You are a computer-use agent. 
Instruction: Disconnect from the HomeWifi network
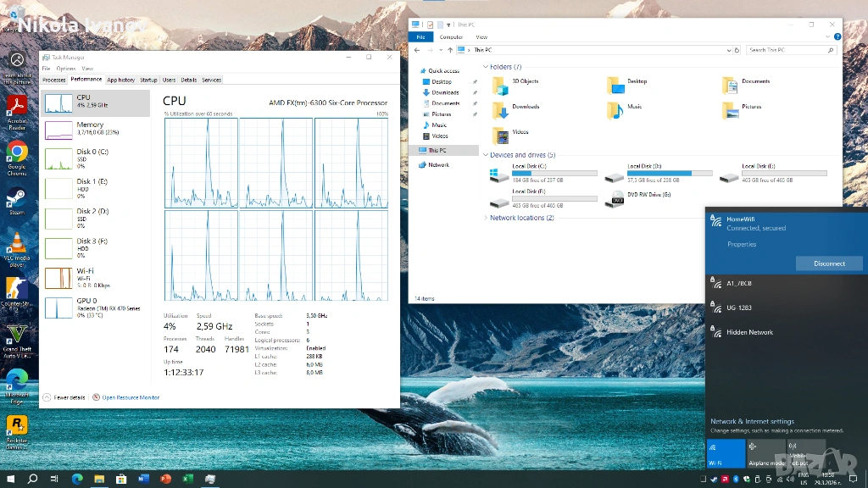coord(828,263)
